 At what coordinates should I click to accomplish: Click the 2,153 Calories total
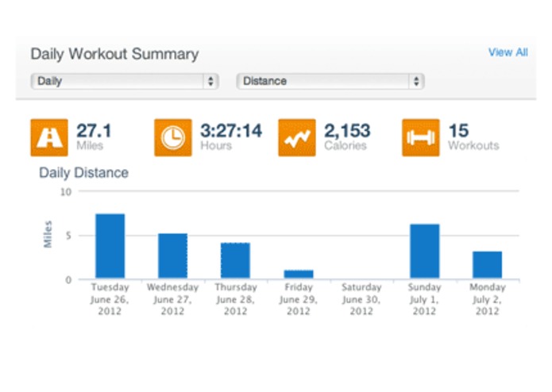(347, 136)
